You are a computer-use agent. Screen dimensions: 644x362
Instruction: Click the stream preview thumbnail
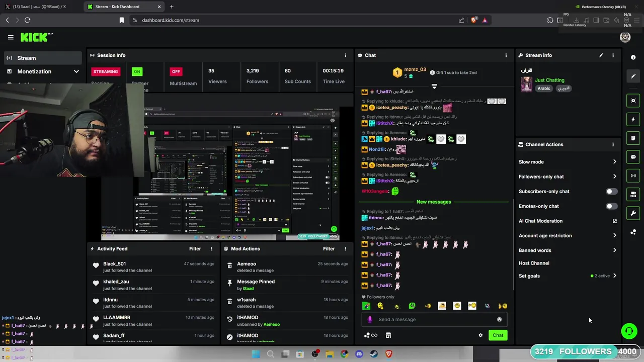coord(220,173)
